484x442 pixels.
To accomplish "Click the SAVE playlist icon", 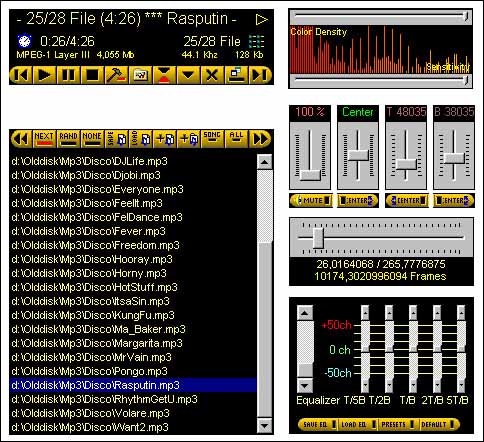I will click(x=116, y=139).
